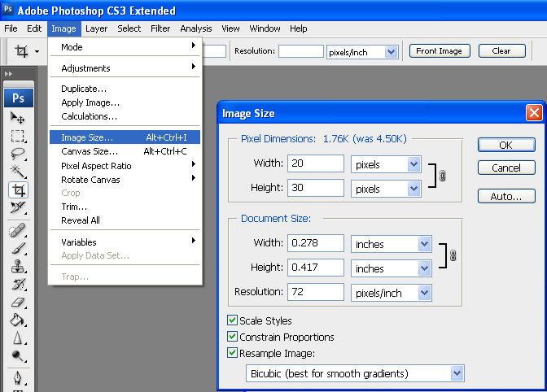
Task: Choose Trim menu item
Action: click(125, 207)
